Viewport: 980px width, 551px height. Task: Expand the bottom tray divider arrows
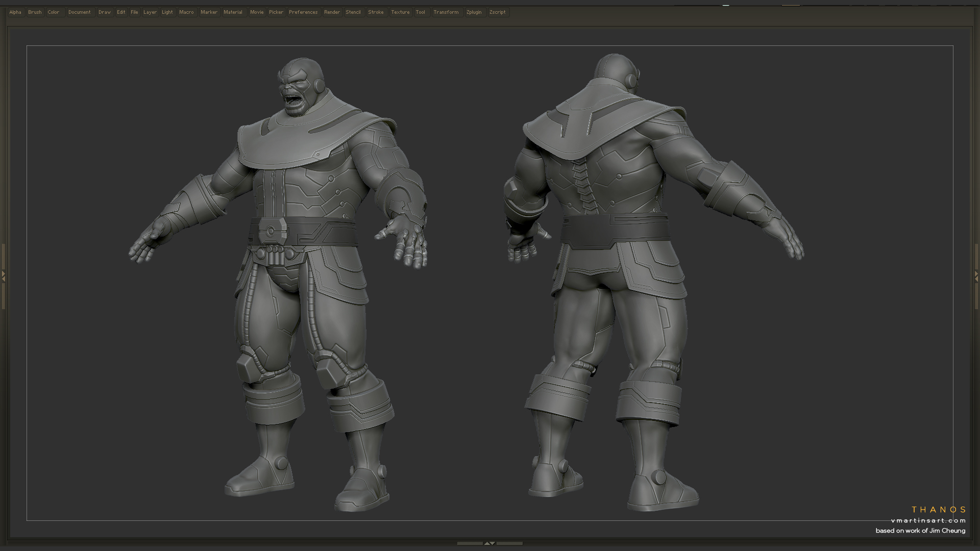tap(489, 543)
